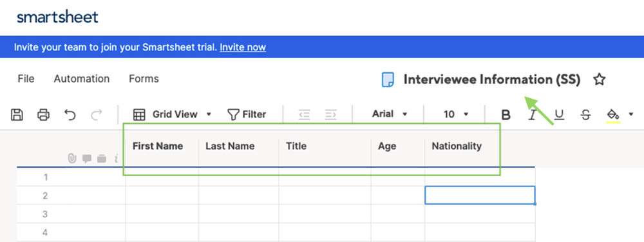
Task: Open the Arial font dropdown
Action: coord(390,114)
